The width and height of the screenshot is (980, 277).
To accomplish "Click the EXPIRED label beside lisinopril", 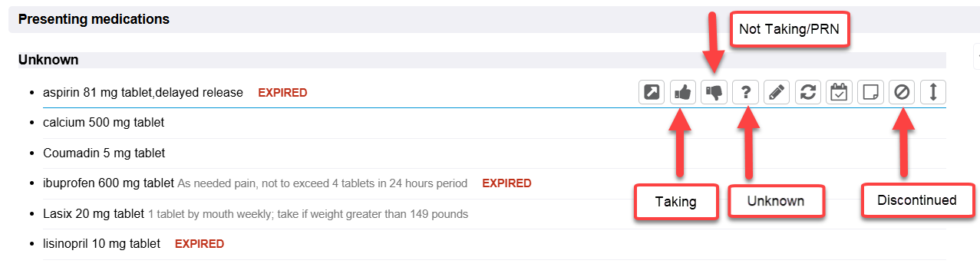I will click(200, 244).
